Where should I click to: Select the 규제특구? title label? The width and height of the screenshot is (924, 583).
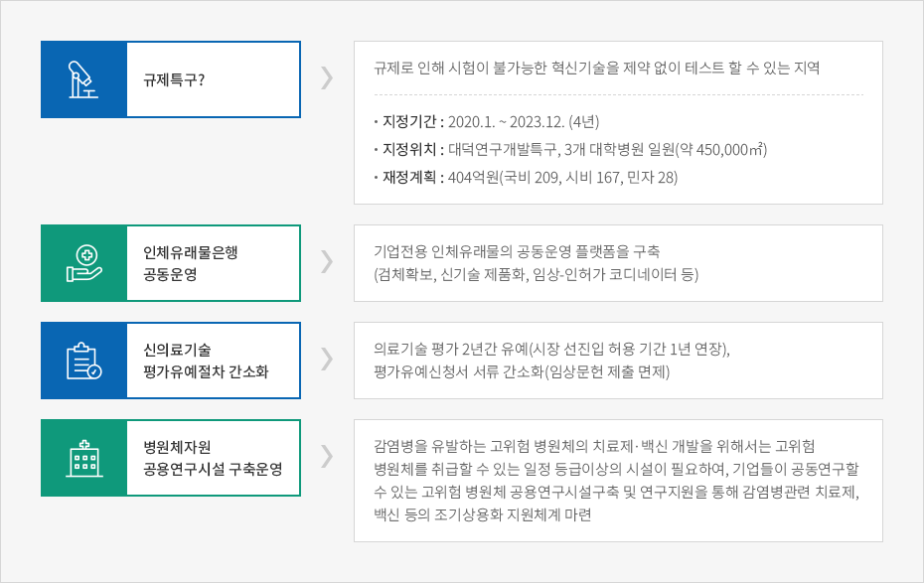click(174, 80)
